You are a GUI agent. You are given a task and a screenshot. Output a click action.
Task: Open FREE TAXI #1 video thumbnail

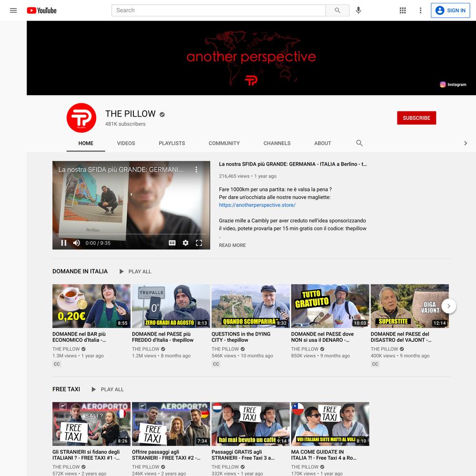pos(91,424)
